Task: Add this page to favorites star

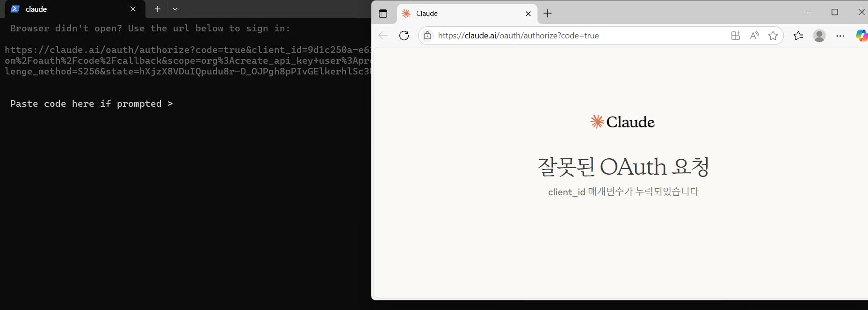Action: pos(773,36)
